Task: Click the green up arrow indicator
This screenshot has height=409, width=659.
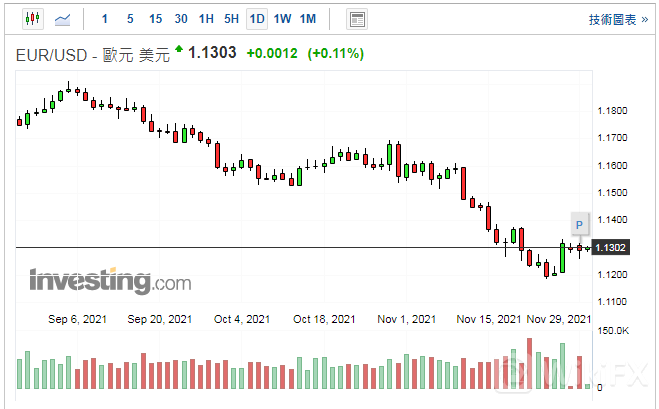Action: (x=179, y=49)
